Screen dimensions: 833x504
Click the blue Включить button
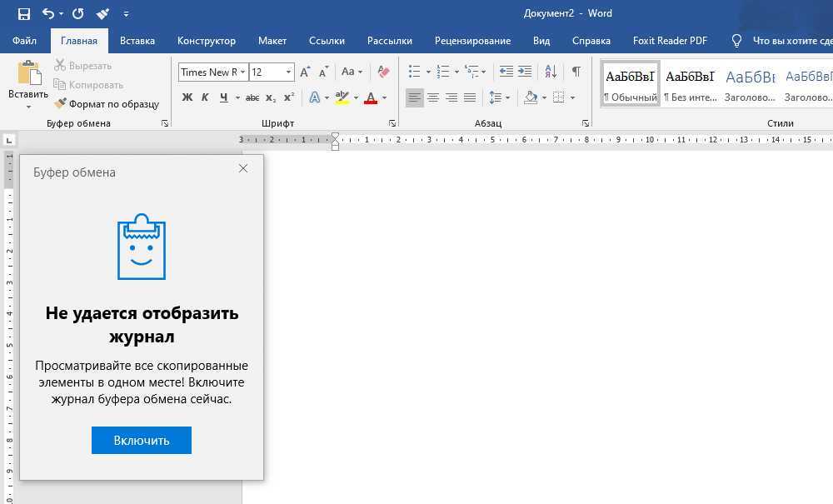[142, 441]
